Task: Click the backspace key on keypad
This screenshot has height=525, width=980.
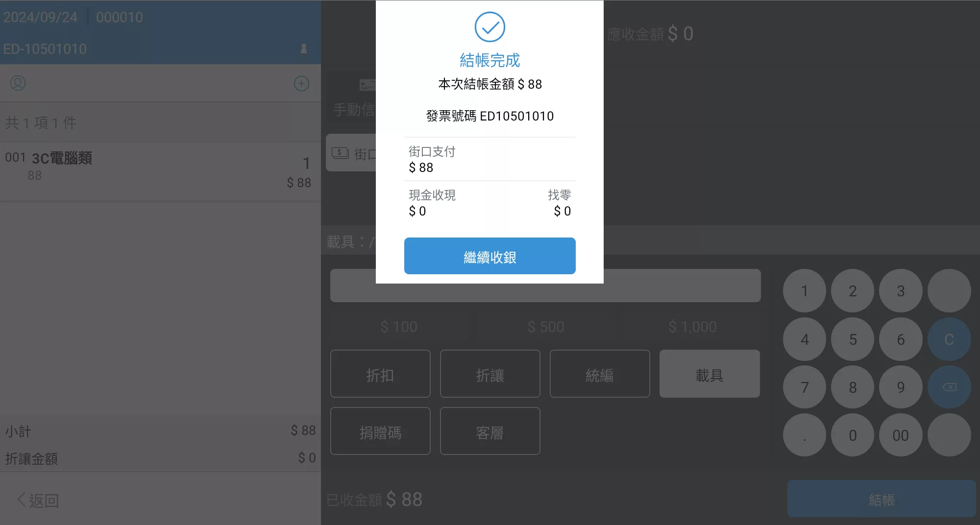Action: click(949, 387)
